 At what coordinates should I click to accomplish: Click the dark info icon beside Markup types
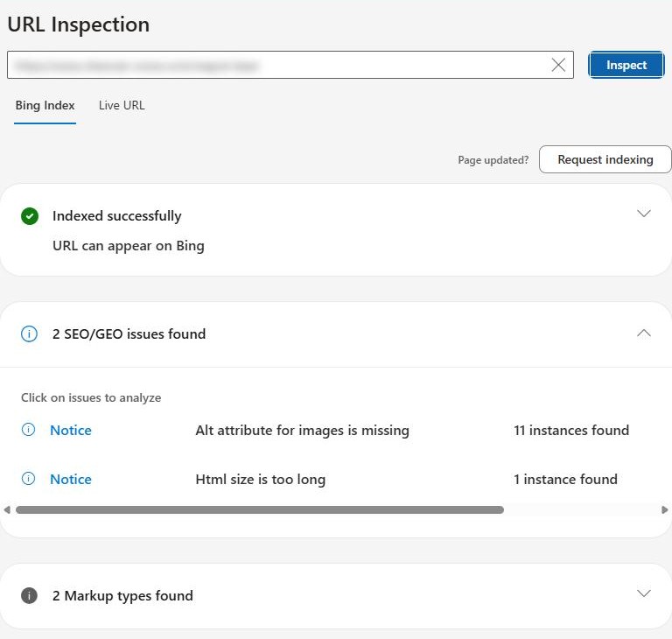click(x=29, y=596)
